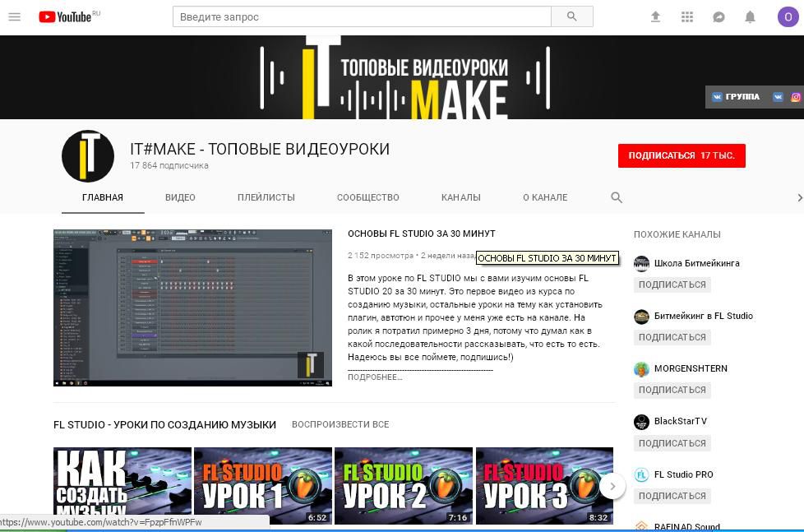Open the messages speech bubble icon
Viewport: 804px width, 532px height.
pos(719,17)
